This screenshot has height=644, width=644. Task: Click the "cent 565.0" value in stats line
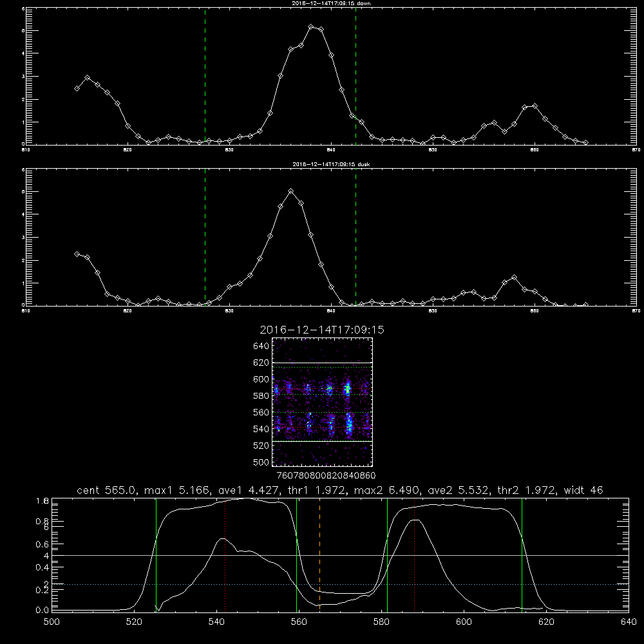(106, 490)
